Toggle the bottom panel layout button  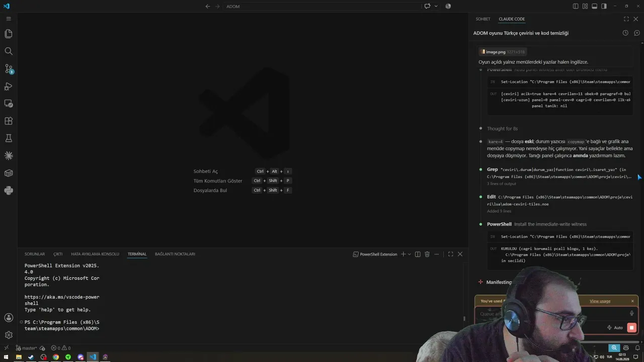click(594, 6)
